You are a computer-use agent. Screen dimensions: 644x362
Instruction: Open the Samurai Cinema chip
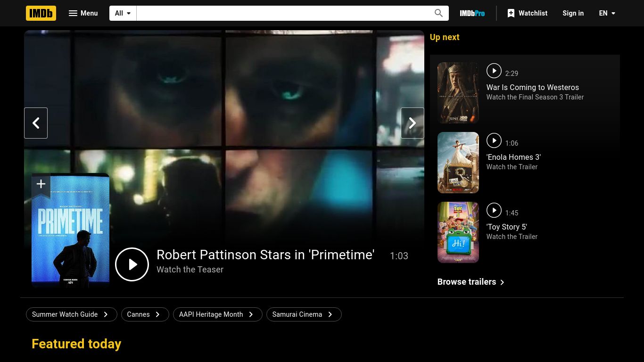(x=304, y=314)
